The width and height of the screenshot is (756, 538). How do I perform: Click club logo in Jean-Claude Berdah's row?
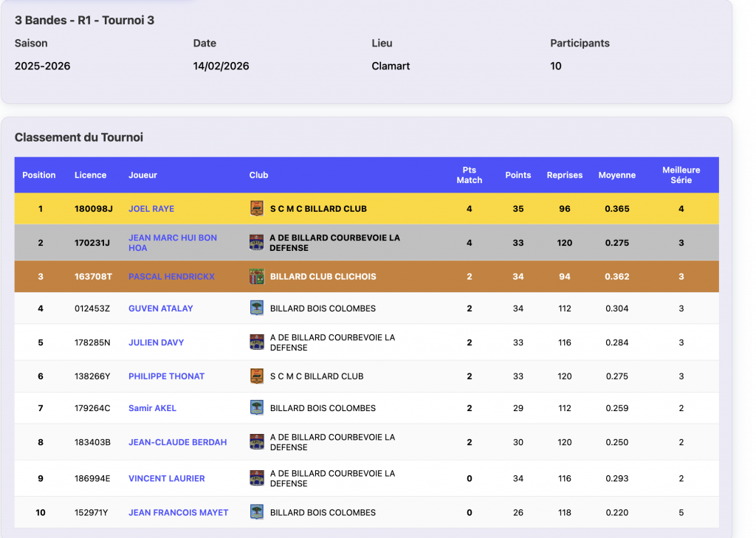pyautogui.click(x=257, y=442)
